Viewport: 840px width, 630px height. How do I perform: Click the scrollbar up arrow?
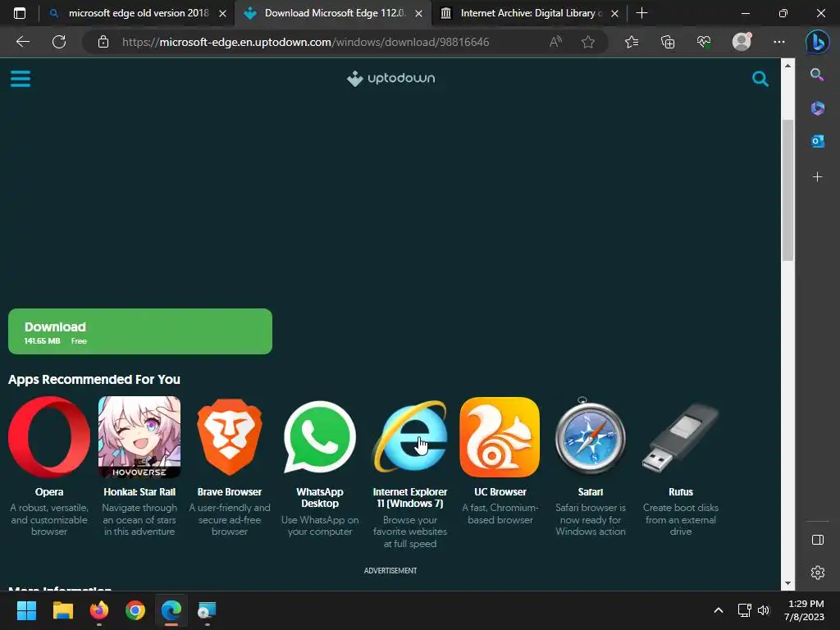tap(787, 66)
